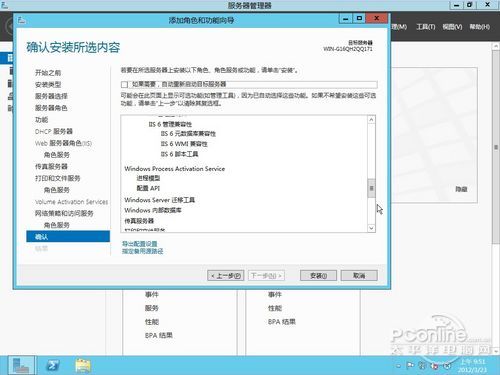Open the 传真服务器 wizard step

tap(51, 166)
